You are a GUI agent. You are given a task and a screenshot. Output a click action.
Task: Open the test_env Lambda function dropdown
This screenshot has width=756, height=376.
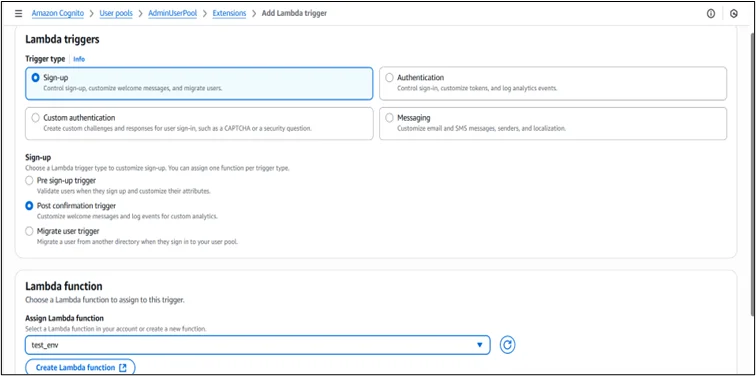coord(257,345)
